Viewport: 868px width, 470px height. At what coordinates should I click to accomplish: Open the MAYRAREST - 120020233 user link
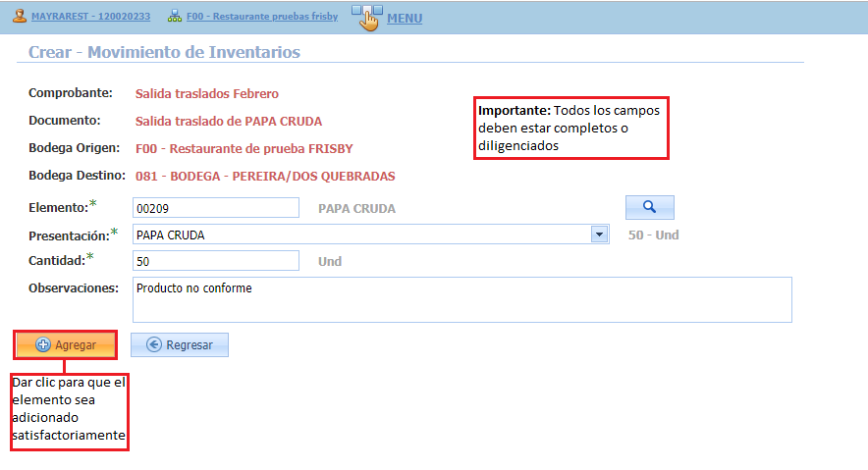point(90,17)
